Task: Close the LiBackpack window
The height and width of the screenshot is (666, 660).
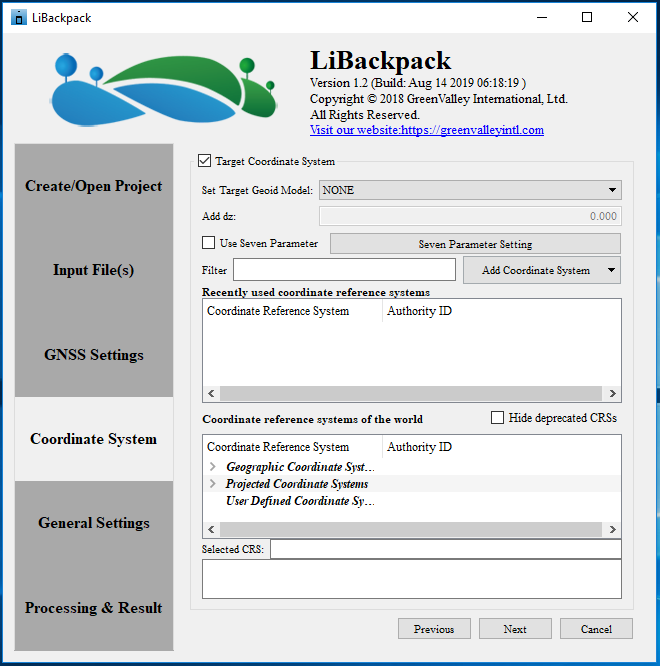Action: 633,17
